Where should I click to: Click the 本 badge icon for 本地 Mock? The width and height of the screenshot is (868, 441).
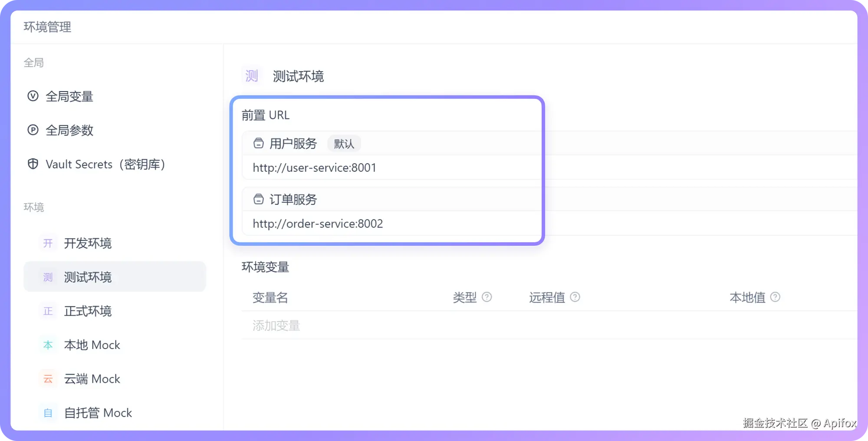click(x=48, y=345)
